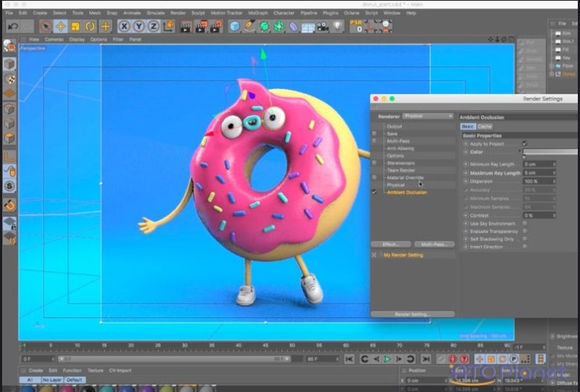Select Physical in Render Settings list

point(395,185)
